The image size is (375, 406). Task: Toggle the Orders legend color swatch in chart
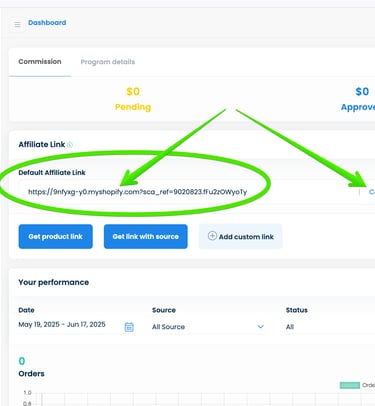click(350, 385)
